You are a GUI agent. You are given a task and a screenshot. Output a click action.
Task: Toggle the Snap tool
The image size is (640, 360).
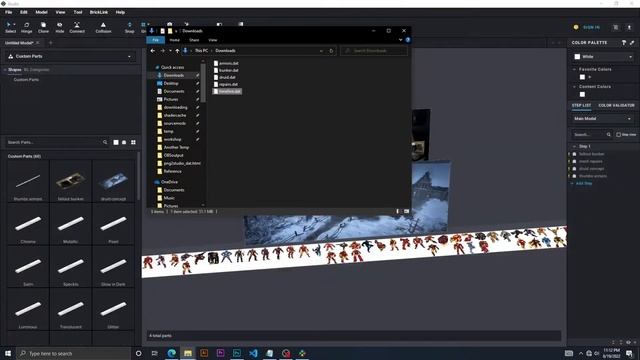click(x=129, y=27)
